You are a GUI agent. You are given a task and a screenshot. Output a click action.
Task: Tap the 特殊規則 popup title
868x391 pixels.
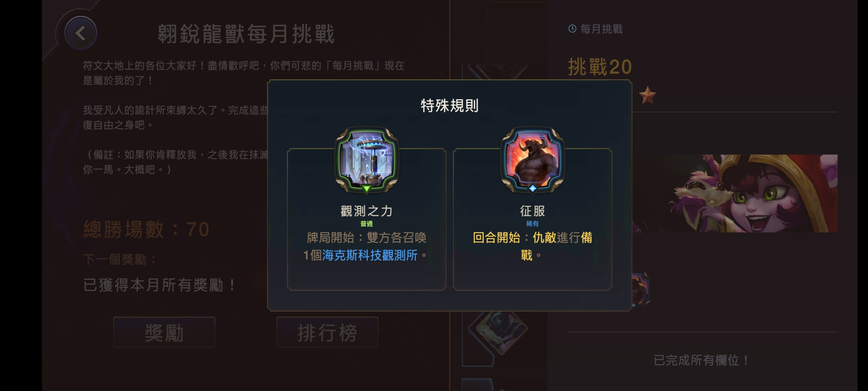pos(450,106)
